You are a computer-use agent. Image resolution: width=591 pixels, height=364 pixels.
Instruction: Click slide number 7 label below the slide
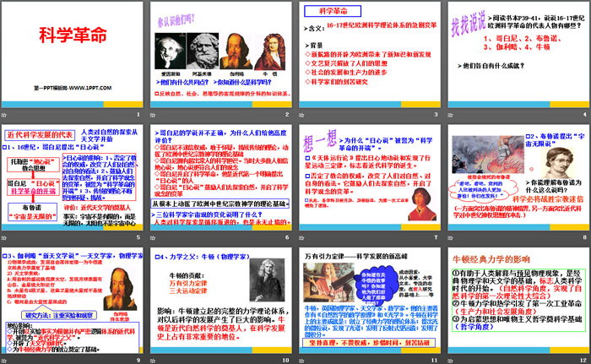coord(436,237)
